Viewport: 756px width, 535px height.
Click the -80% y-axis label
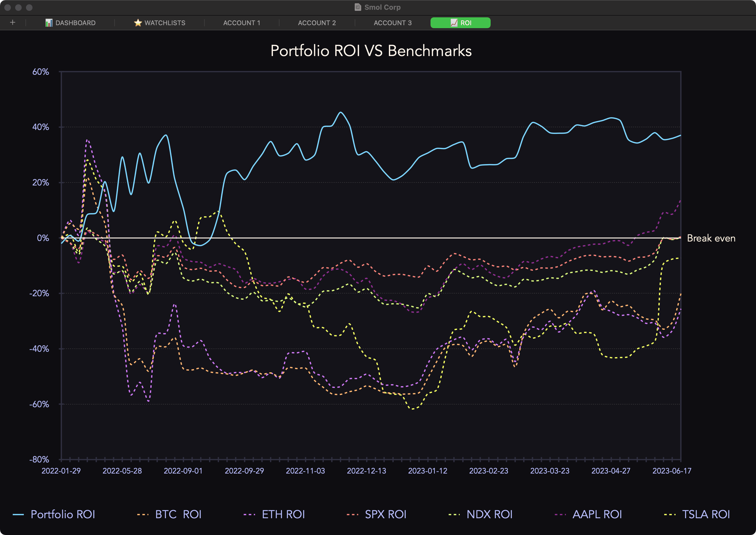click(x=39, y=459)
